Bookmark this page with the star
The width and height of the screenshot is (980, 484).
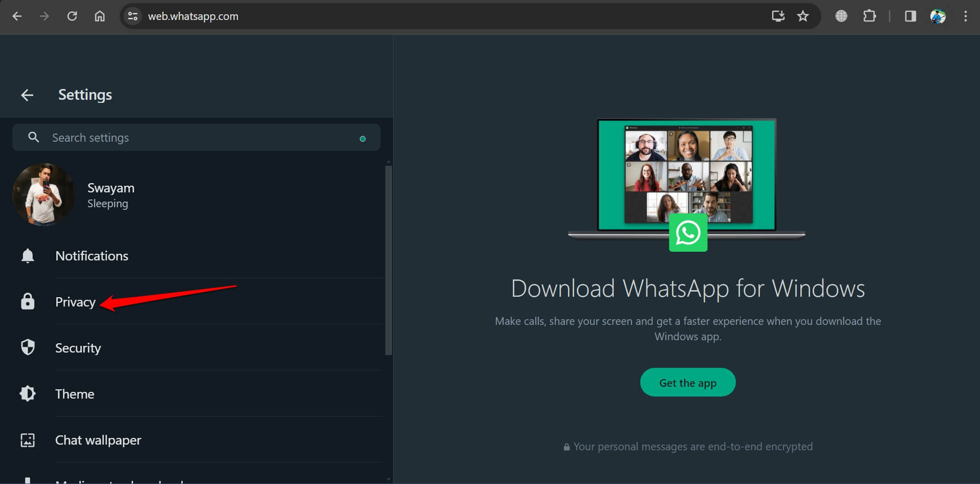tap(803, 16)
